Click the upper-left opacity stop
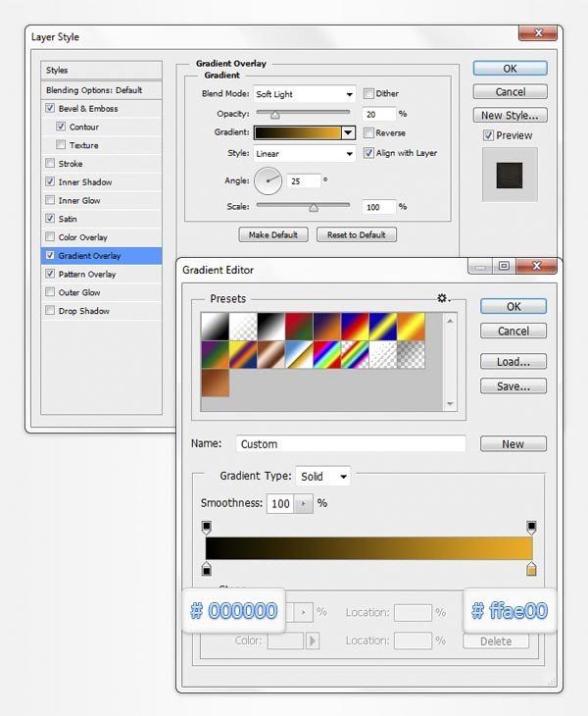Screen dimensions: 588x716 coord(207,528)
